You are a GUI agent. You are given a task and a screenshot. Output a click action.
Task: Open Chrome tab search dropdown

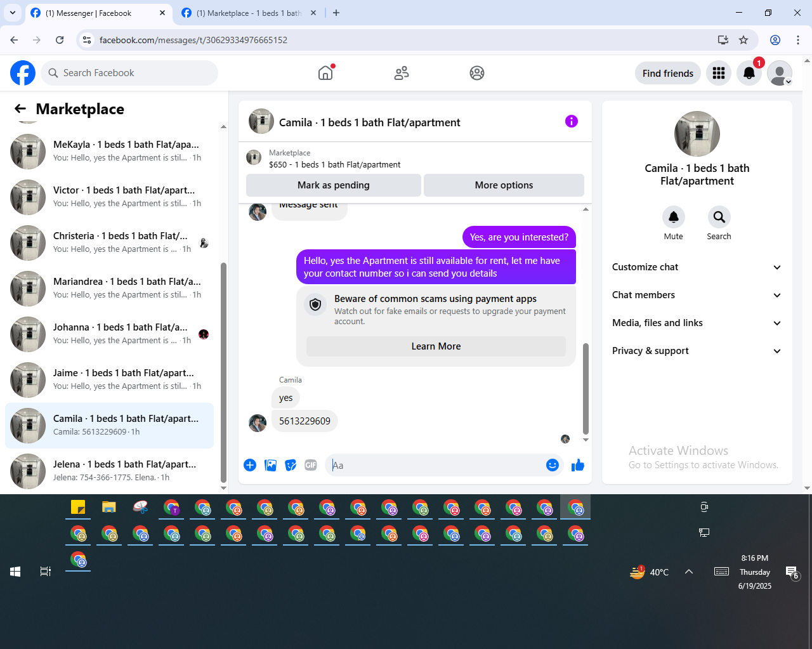tap(13, 13)
